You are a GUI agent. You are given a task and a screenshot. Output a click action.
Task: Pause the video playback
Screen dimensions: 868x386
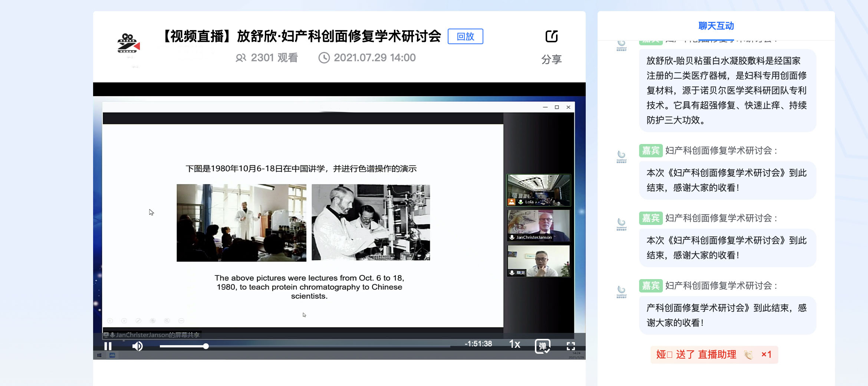[108, 346]
